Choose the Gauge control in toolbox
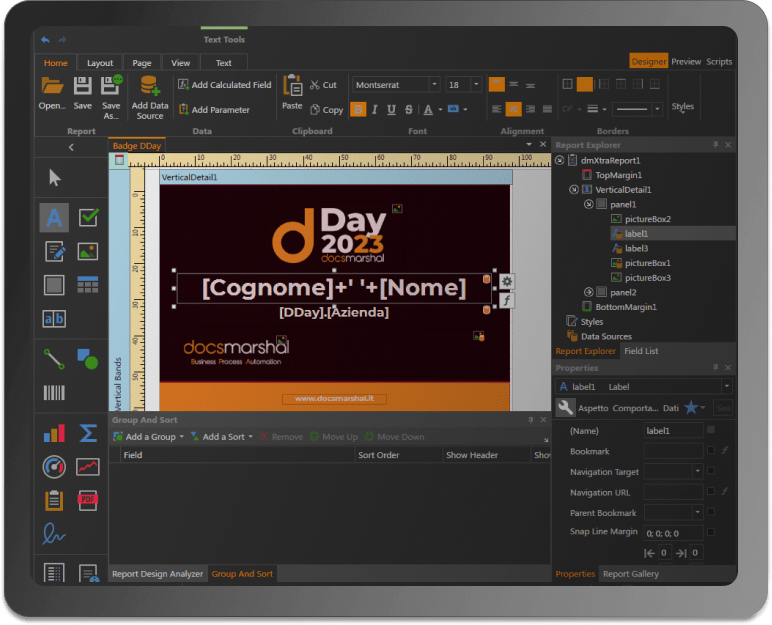 [54, 467]
